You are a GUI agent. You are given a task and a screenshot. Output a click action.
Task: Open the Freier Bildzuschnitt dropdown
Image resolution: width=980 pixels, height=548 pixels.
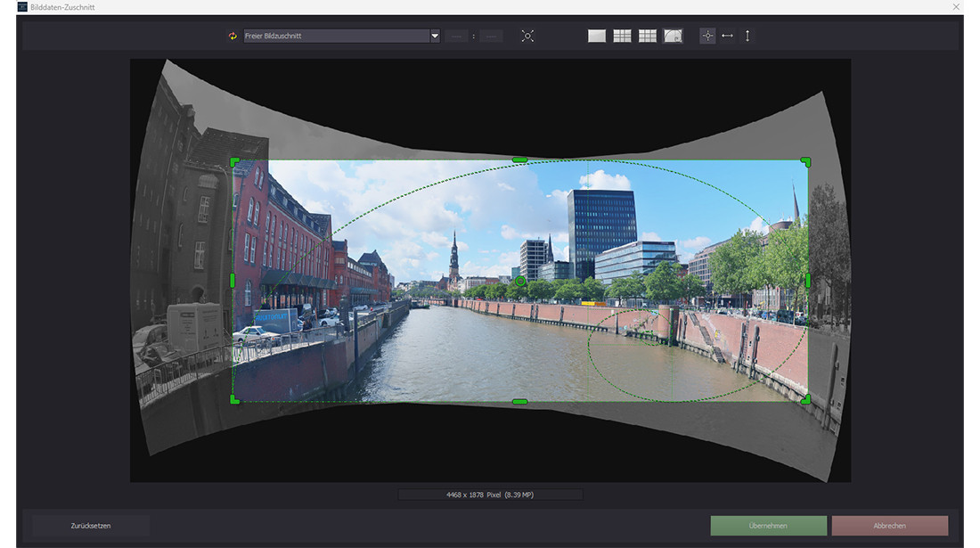coord(435,37)
